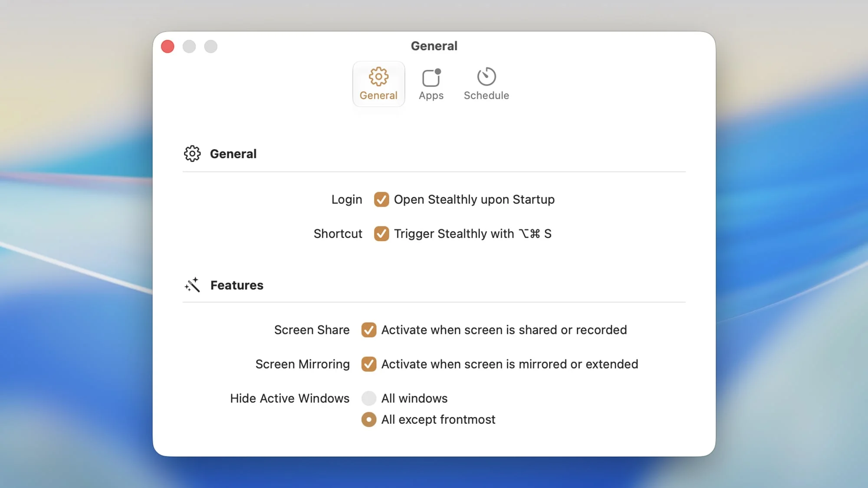Click the window title General
The height and width of the screenshot is (488, 868).
pos(434,46)
